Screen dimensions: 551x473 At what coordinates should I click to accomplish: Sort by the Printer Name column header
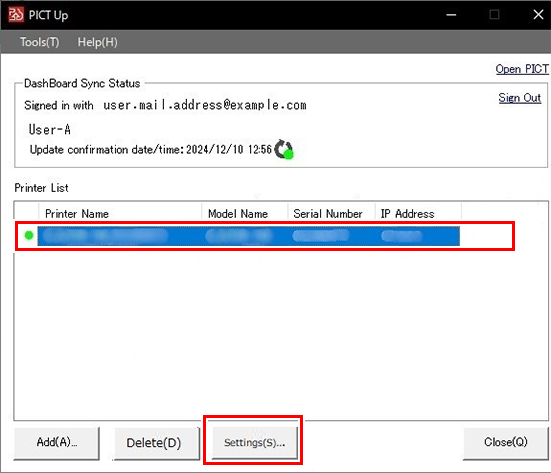coord(120,214)
